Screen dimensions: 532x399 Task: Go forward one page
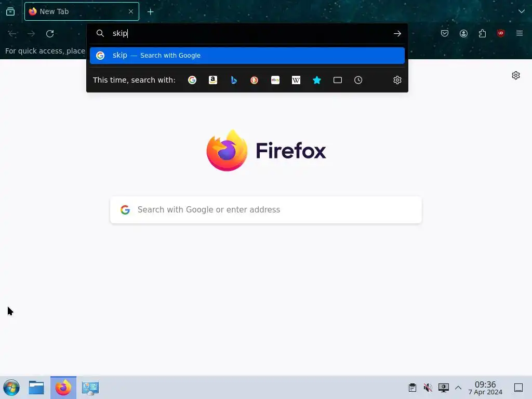31,34
